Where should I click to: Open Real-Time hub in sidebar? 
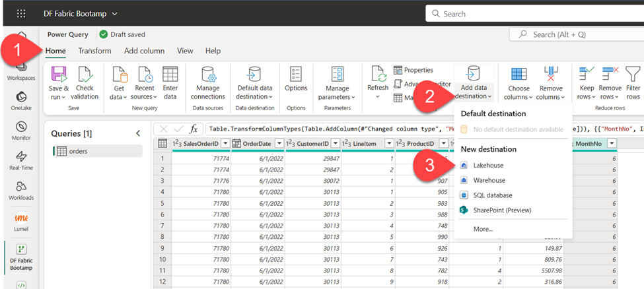[21, 160]
